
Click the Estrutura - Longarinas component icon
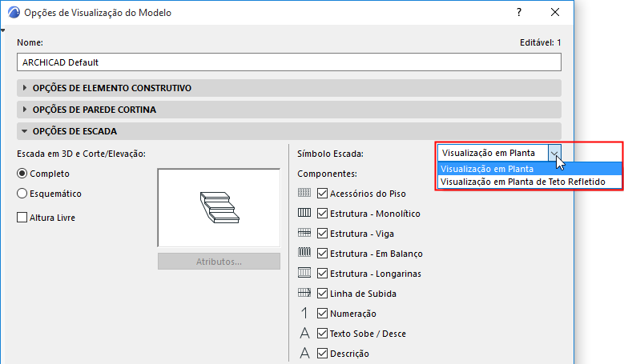[304, 273]
